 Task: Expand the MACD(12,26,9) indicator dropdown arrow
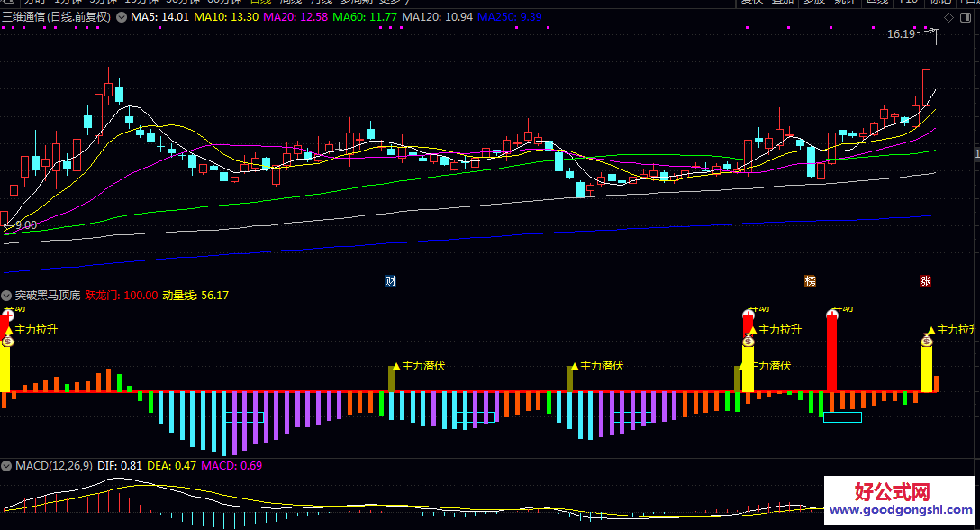pyautogui.click(x=7, y=466)
